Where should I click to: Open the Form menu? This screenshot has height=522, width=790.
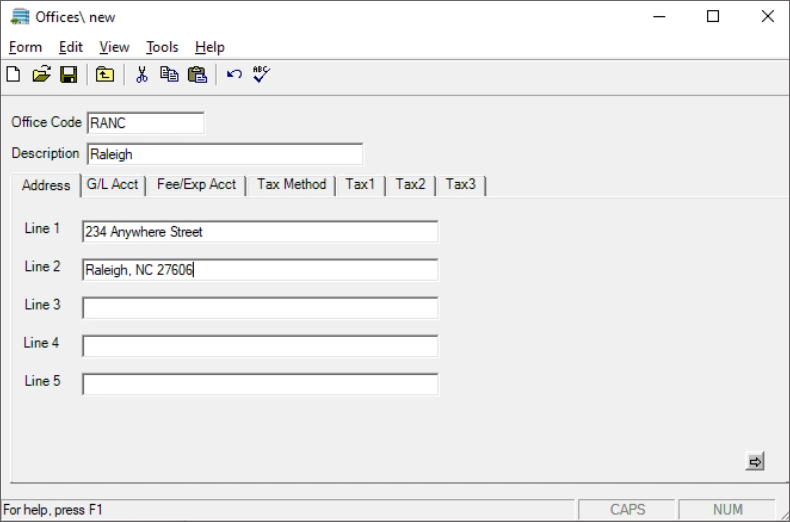click(26, 47)
